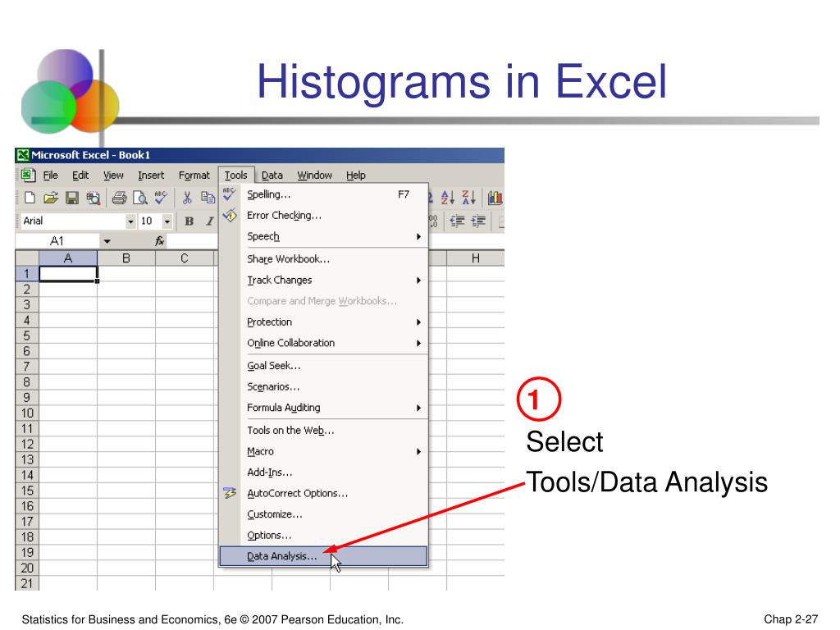Image resolution: width=840 pixels, height=630 pixels.
Task: Click the Open folder toolbar icon
Action: coord(51,199)
